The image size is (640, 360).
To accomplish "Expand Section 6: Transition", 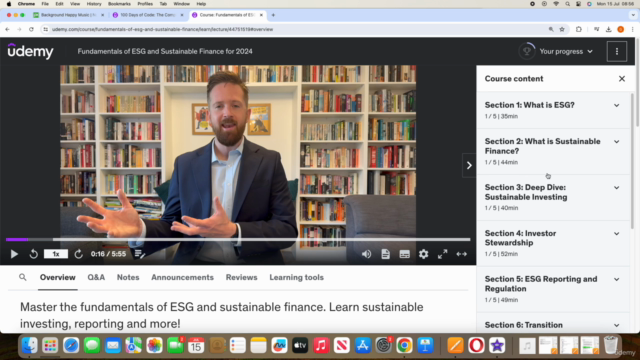I will (553, 325).
